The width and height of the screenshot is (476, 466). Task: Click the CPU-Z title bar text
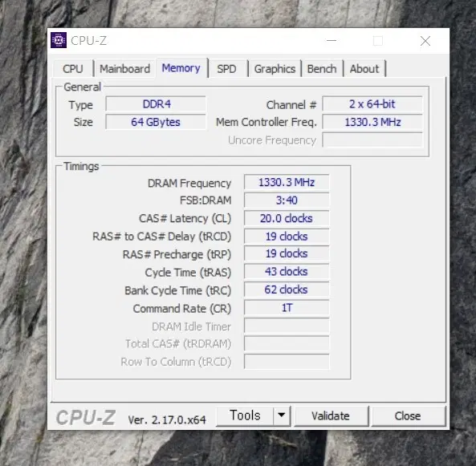(x=88, y=40)
